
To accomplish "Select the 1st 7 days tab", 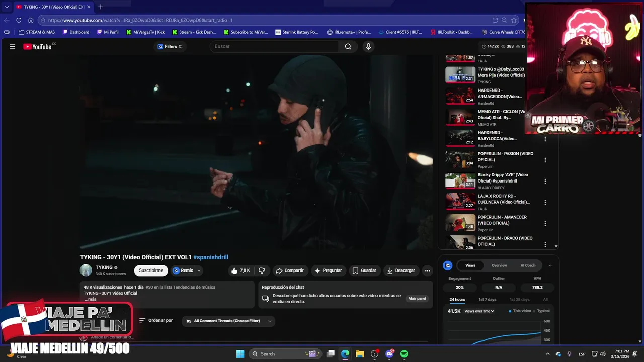I will point(487,299).
